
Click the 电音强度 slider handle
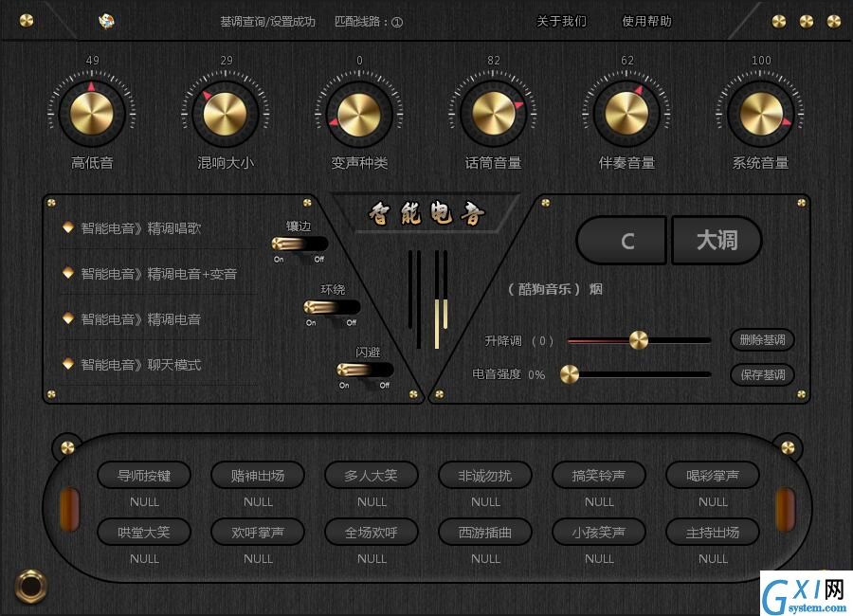(x=570, y=374)
